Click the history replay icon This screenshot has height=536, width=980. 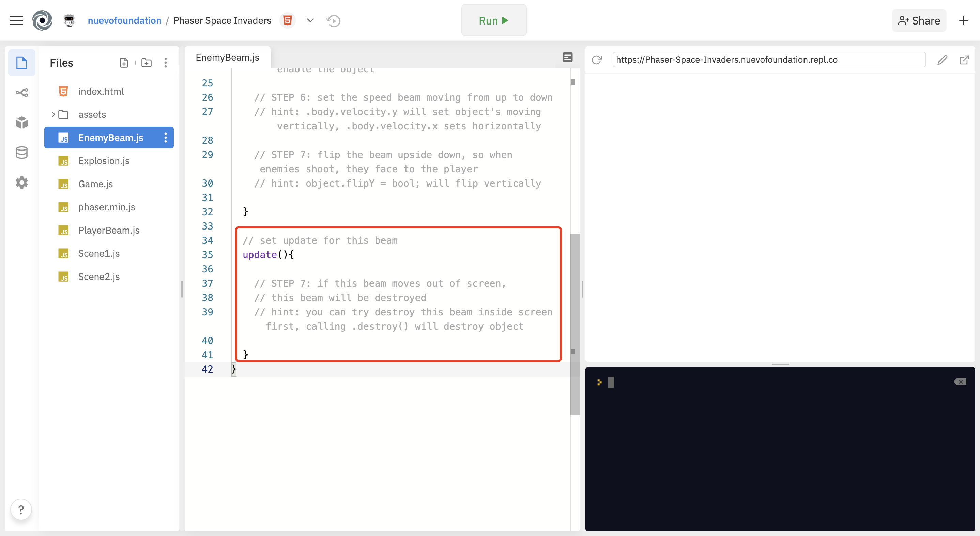pos(333,20)
